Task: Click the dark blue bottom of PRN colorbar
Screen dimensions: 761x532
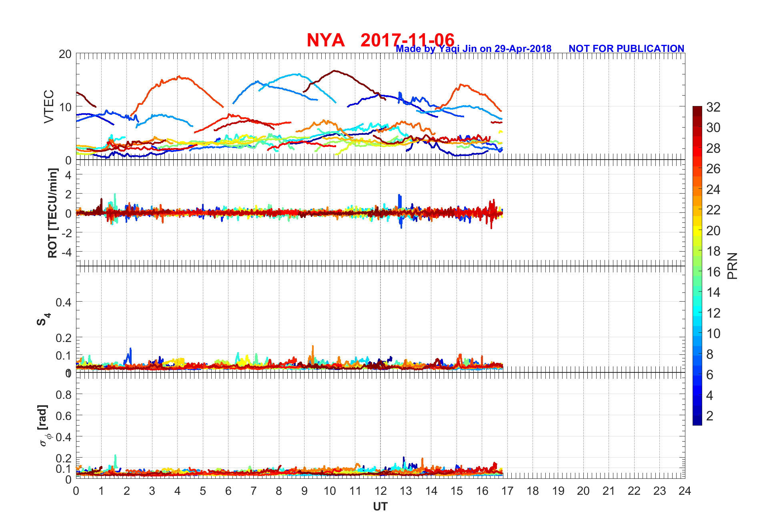Action: (697, 420)
